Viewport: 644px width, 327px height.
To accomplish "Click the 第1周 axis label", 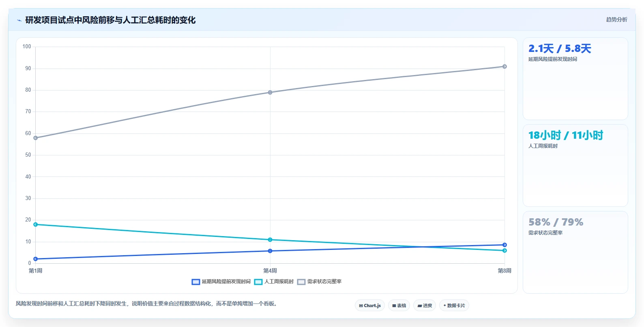I will click(x=36, y=271).
